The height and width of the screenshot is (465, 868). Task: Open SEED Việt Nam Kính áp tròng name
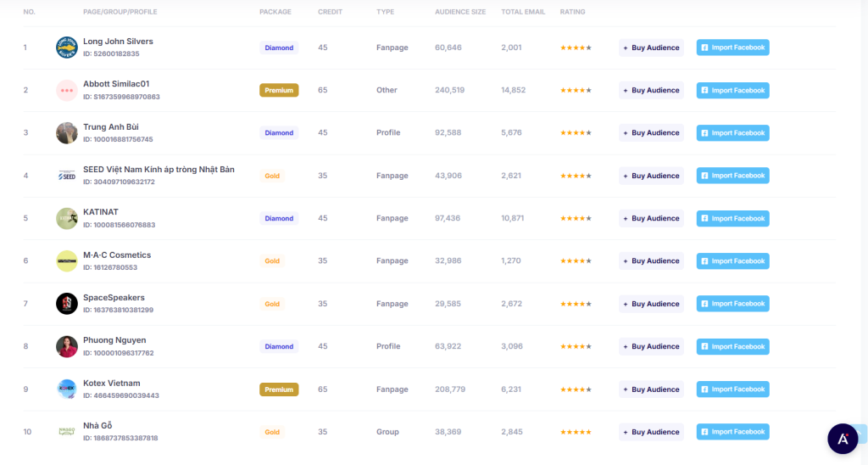click(x=159, y=170)
